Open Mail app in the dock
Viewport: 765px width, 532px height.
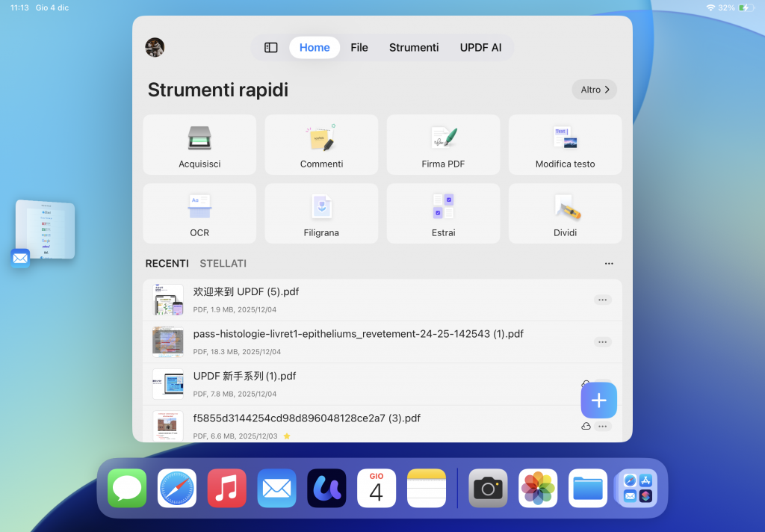(276, 488)
